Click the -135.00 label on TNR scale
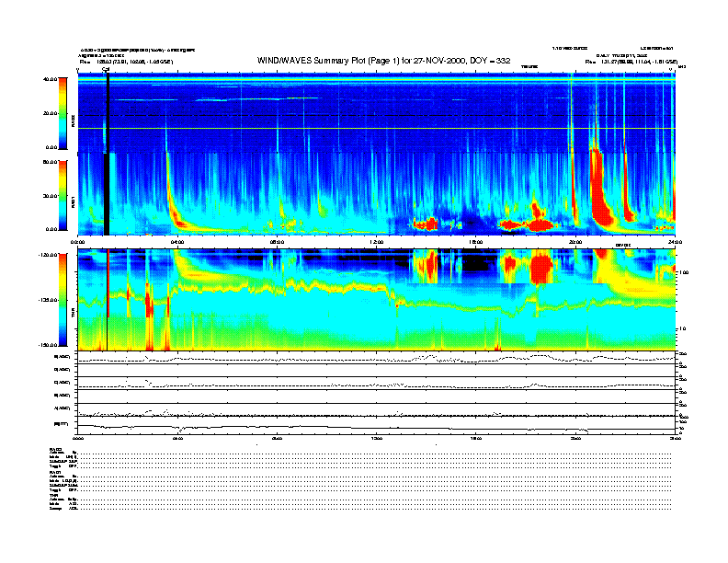Screen dimensions: 728x563 click(48, 300)
